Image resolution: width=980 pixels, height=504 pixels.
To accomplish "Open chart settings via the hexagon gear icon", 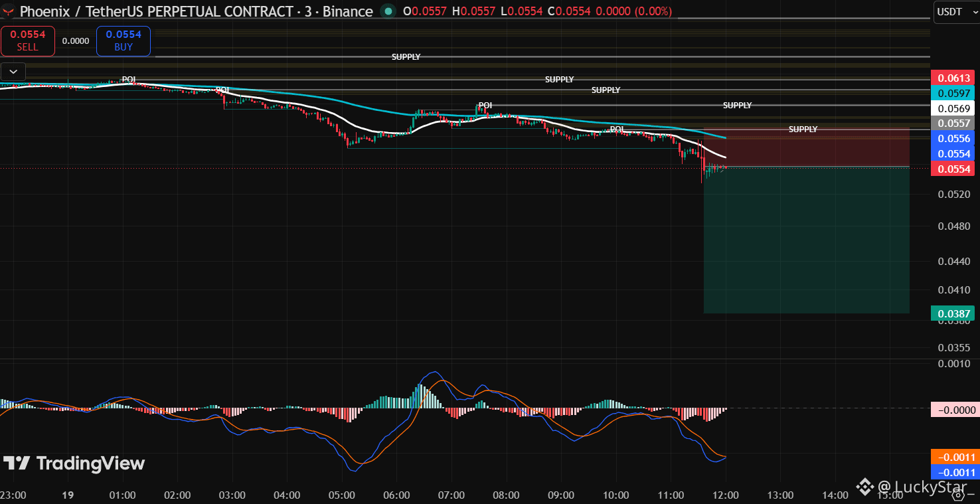I will 958,495.
